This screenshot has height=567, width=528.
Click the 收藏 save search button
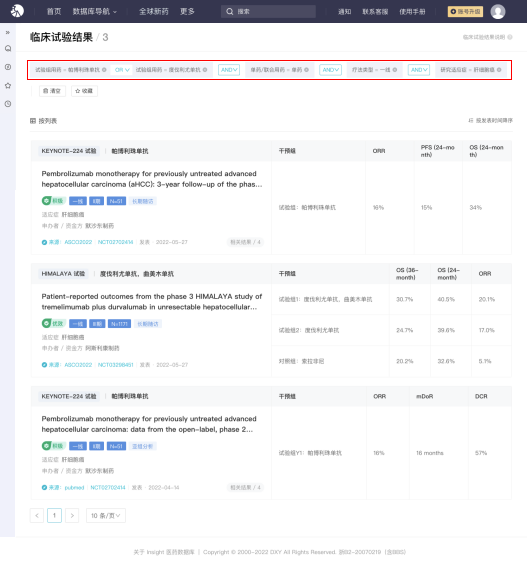tap(84, 91)
